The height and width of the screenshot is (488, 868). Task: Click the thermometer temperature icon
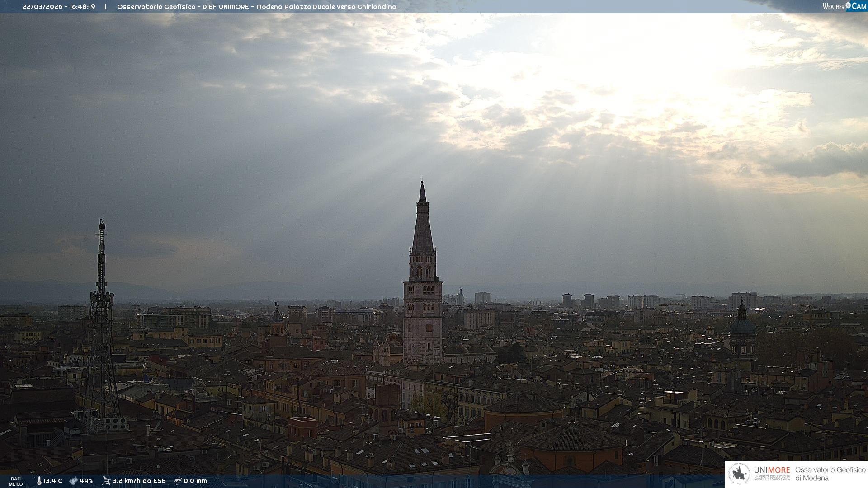[39, 481]
